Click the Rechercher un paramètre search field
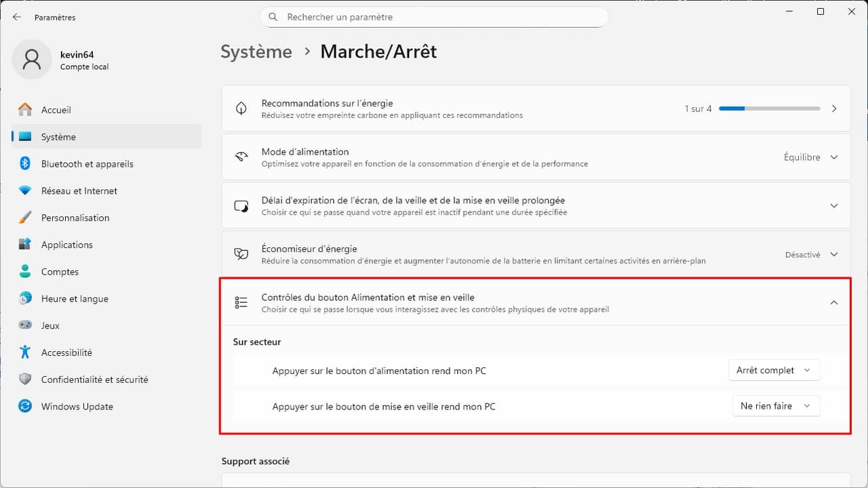 click(434, 17)
